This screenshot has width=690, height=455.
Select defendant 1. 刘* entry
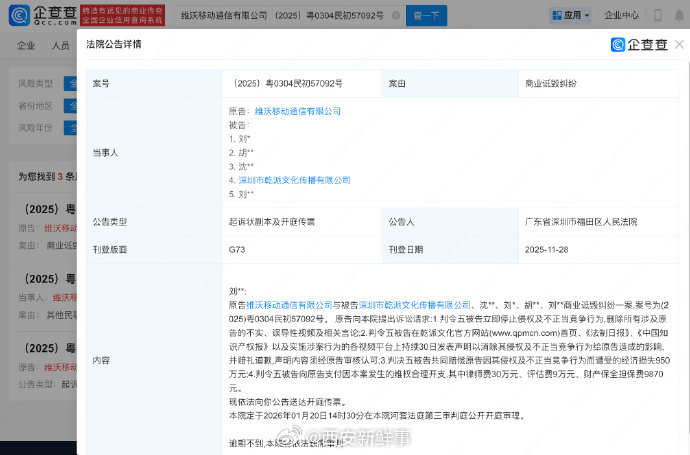(239, 139)
